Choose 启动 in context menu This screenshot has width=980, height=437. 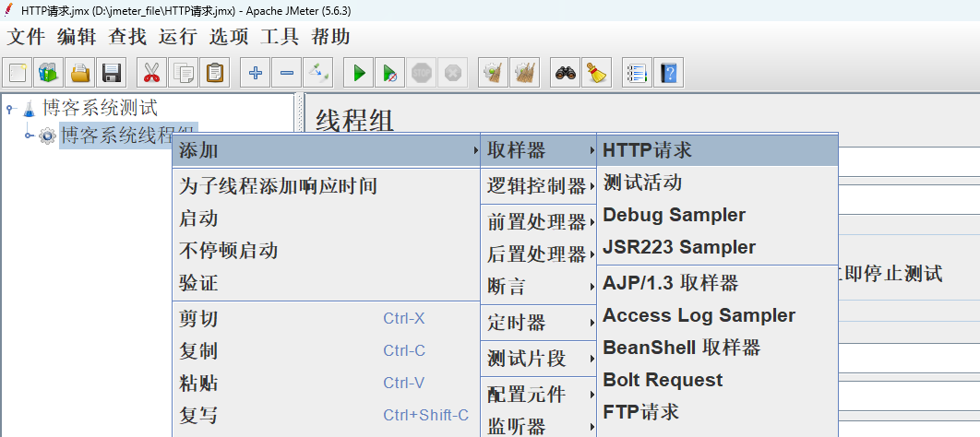click(326, 219)
